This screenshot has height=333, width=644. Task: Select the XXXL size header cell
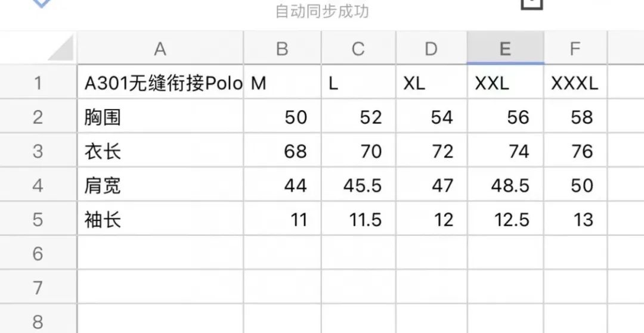(x=575, y=83)
